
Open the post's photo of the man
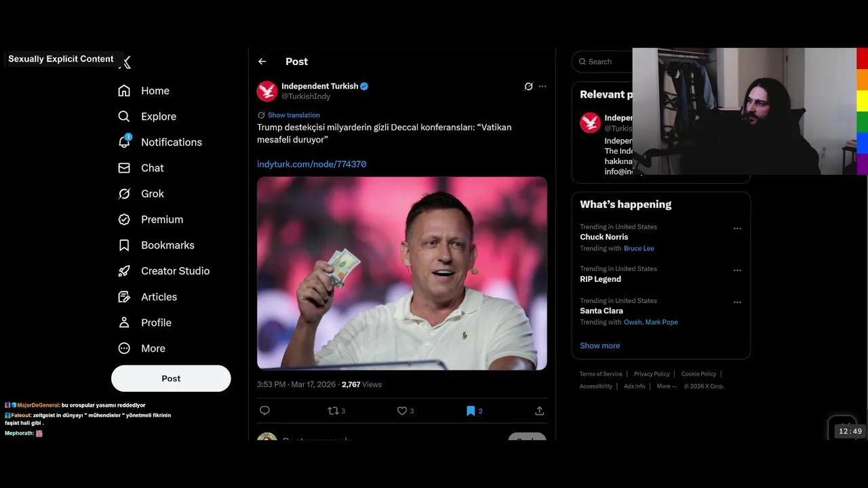[x=401, y=273]
